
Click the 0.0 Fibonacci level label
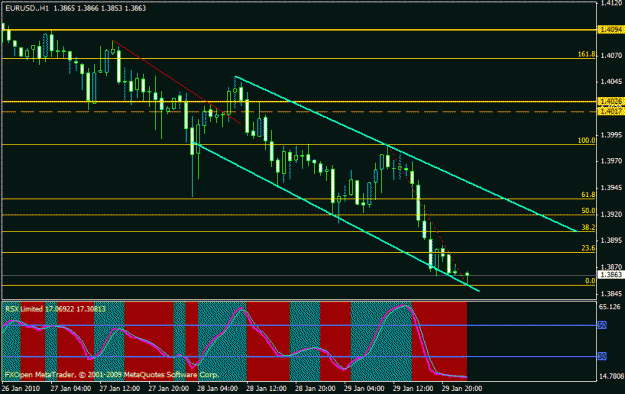tap(590, 281)
